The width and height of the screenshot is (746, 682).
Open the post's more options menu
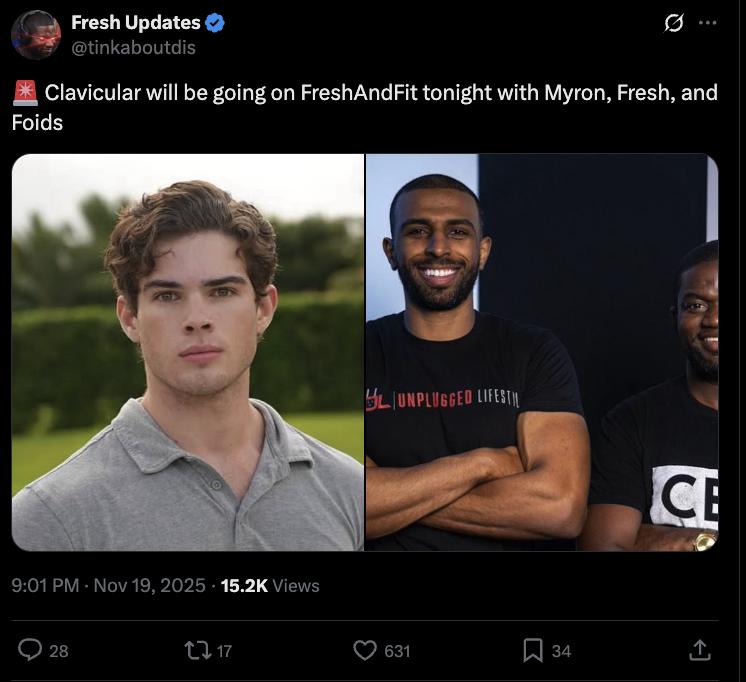click(708, 24)
